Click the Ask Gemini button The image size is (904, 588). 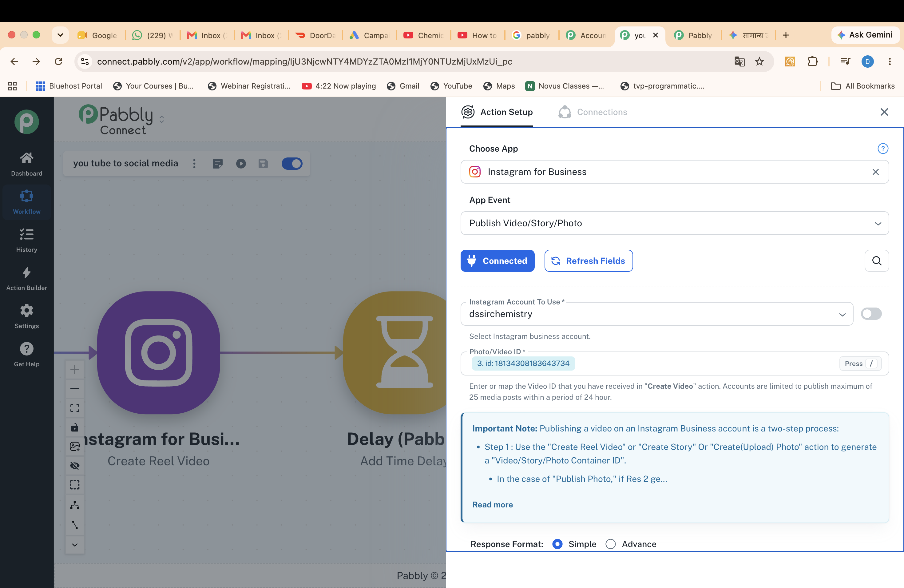click(865, 35)
